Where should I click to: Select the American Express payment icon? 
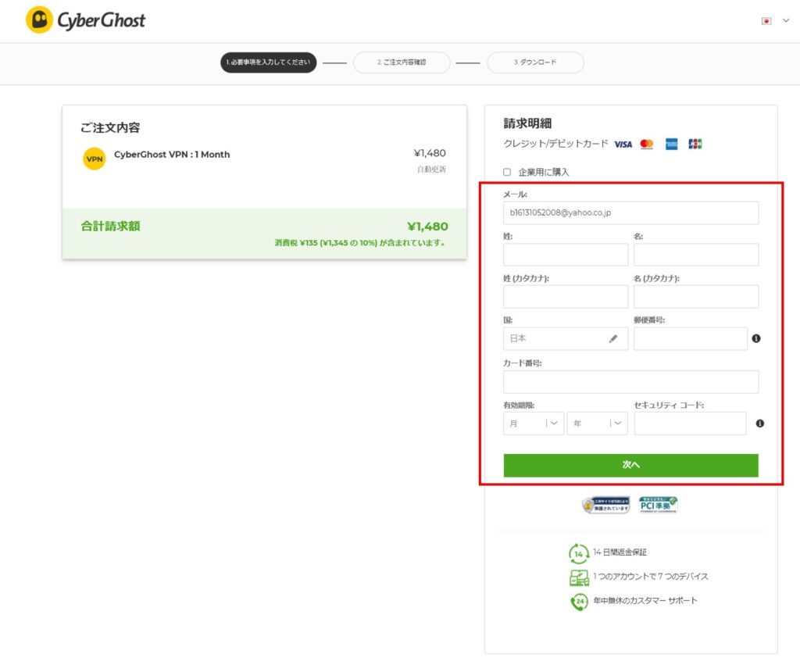click(671, 144)
